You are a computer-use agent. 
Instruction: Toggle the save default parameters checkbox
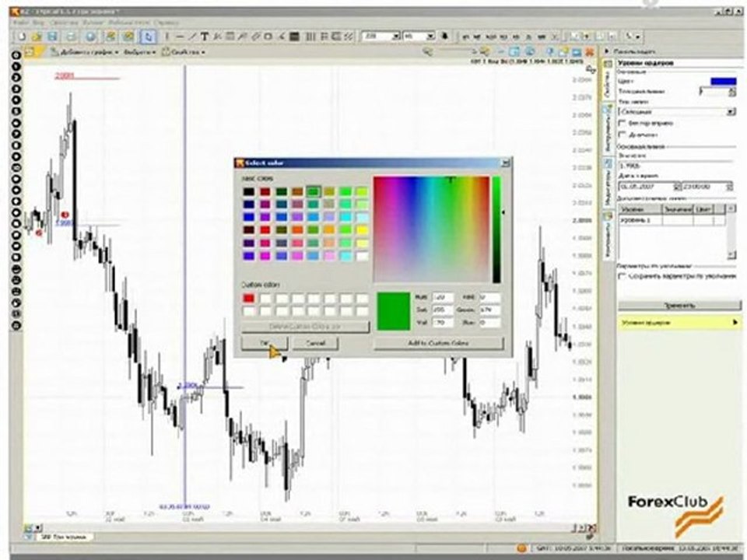coord(622,276)
